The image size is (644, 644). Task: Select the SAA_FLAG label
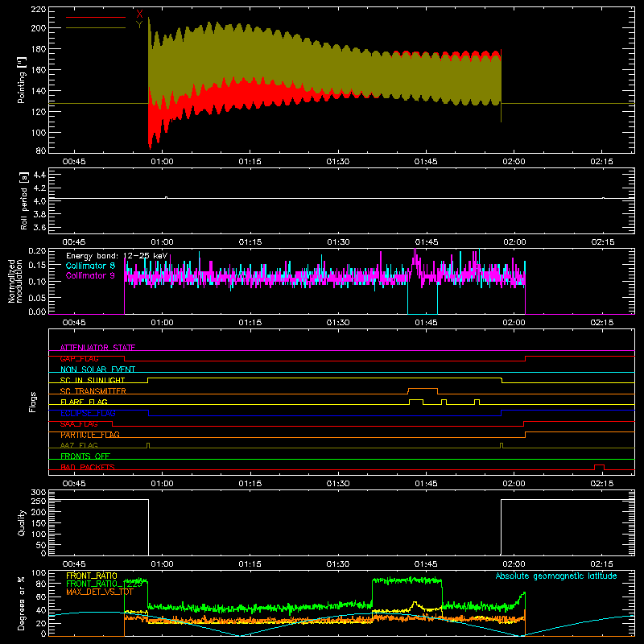pos(79,424)
